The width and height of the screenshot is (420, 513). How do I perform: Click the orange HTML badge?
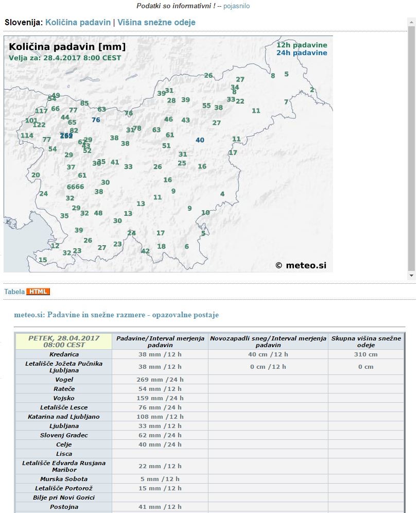[x=38, y=292]
